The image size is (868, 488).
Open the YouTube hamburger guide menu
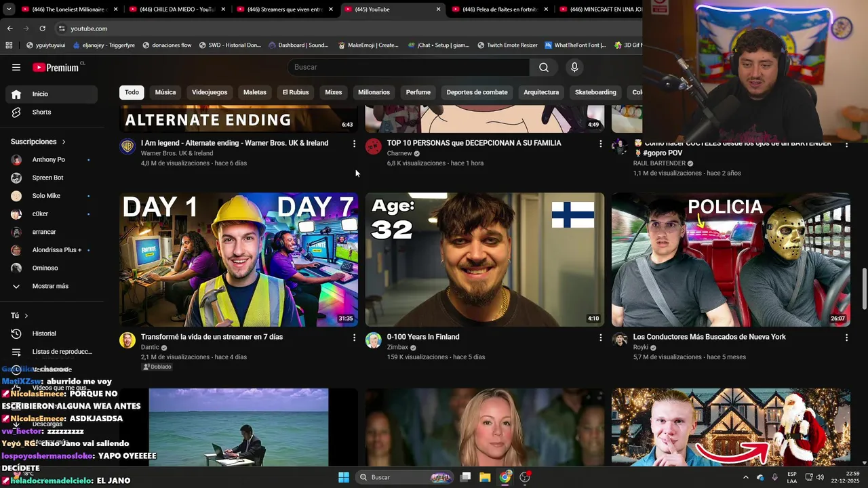click(16, 67)
